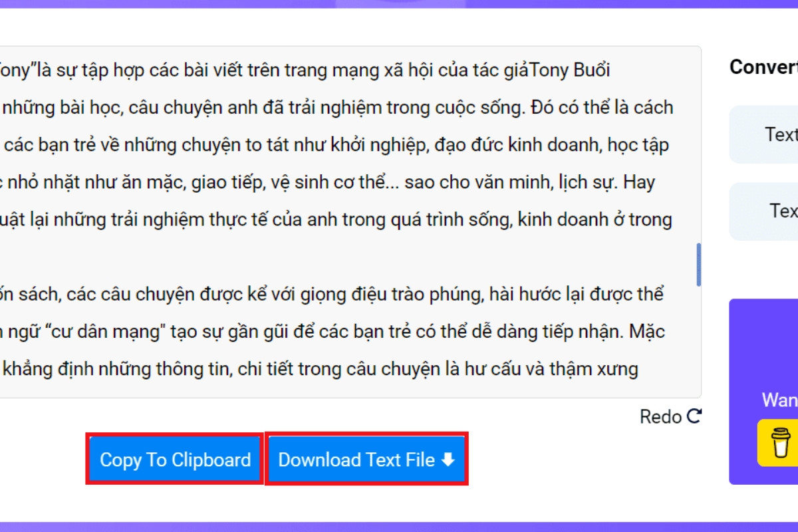The width and height of the screenshot is (798, 532).
Task: Click the Copy To Clipboard button
Action: pos(175,460)
